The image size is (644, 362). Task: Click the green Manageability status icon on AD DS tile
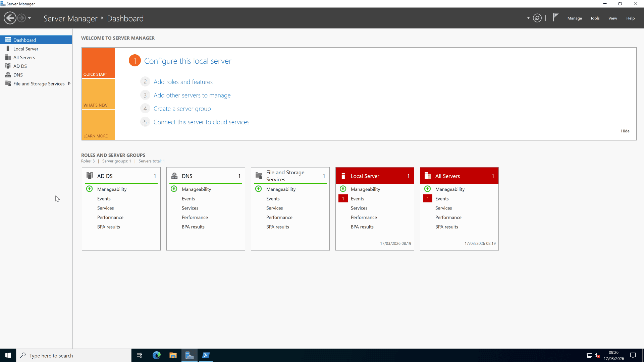89,189
